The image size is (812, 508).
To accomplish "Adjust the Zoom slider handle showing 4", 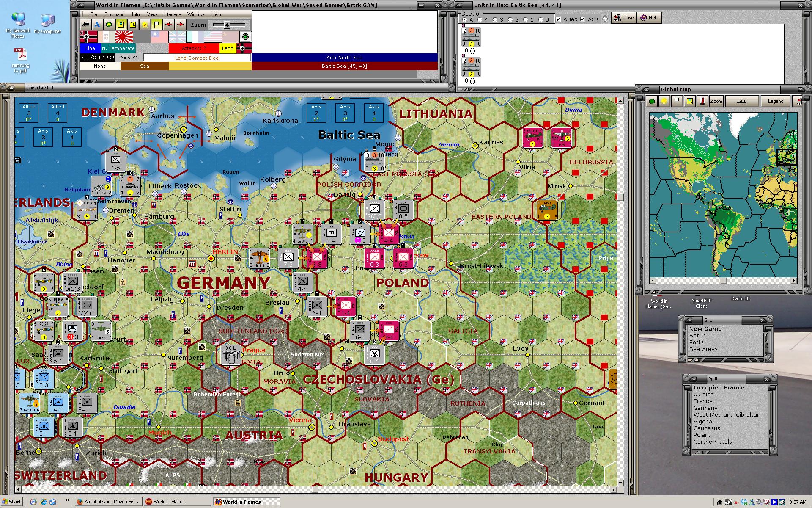I will (x=227, y=25).
